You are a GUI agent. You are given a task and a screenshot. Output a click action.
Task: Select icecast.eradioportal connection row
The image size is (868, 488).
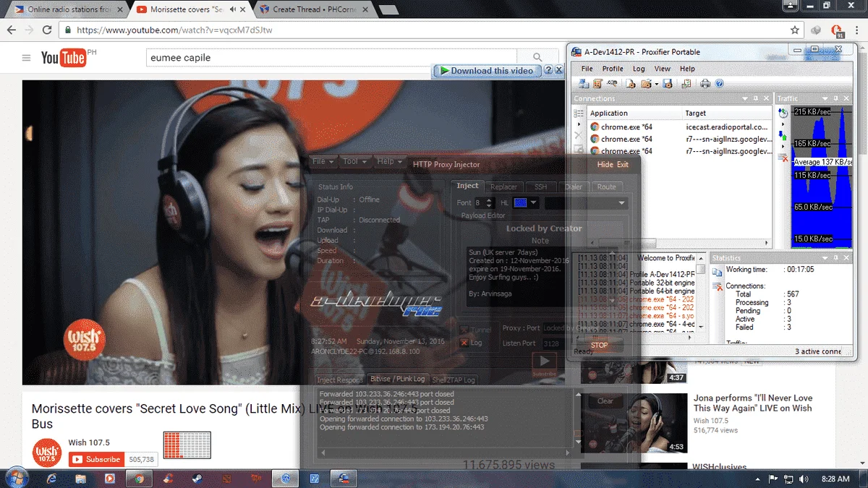[680, 127]
